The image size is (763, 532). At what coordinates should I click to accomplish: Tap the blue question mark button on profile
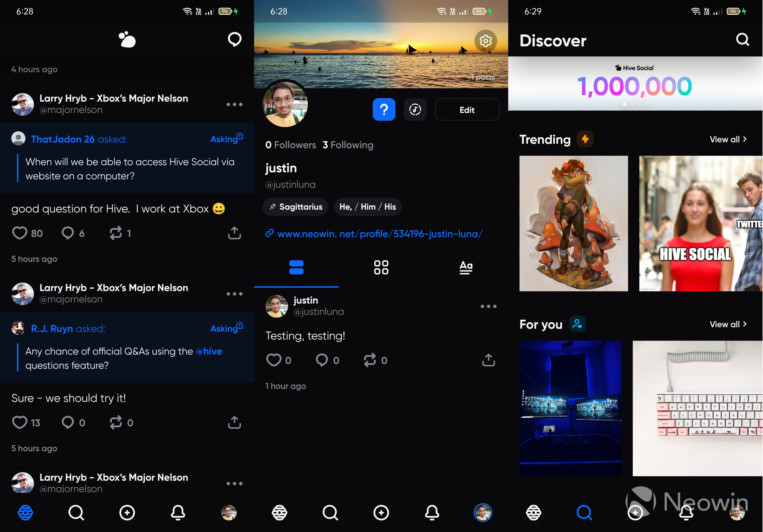pos(384,109)
